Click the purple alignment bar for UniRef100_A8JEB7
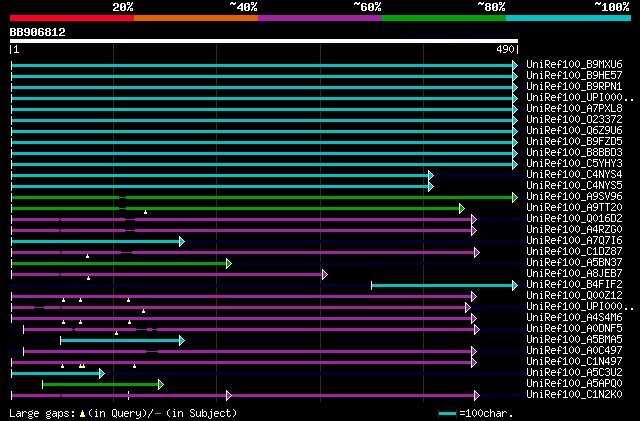The width and height of the screenshot is (640, 421). coord(167,274)
